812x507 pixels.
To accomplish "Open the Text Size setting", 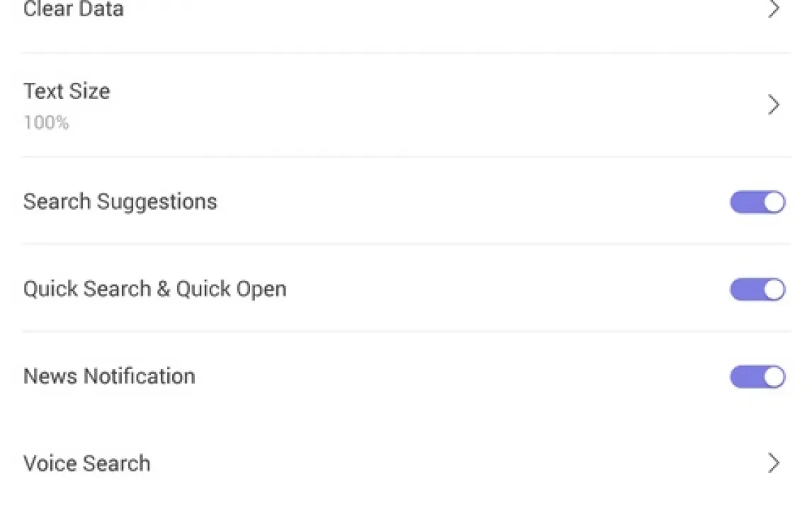I will click(x=67, y=91).
